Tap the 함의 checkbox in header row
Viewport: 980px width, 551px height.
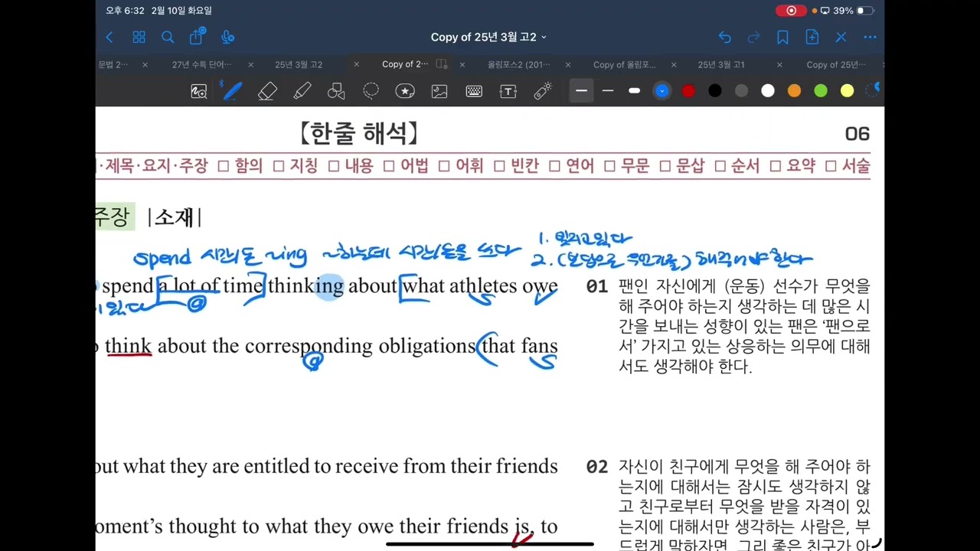pyautogui.click(x=223, y=166)
